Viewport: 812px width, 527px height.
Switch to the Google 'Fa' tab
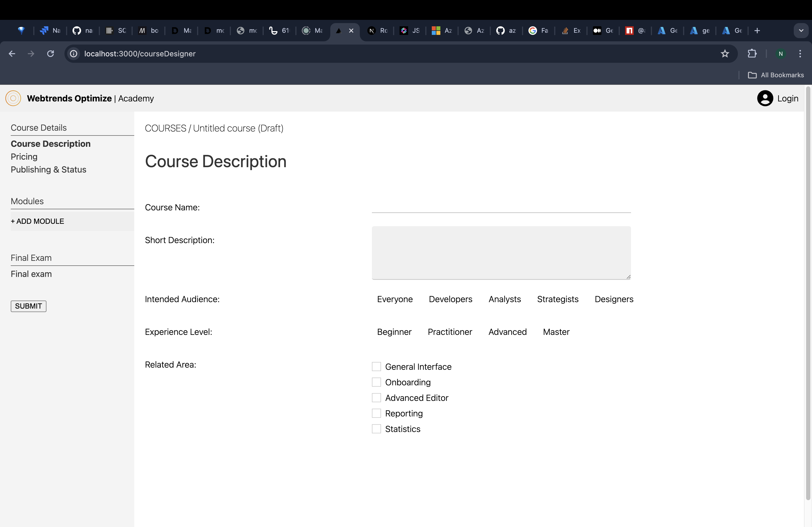[539, 31]
